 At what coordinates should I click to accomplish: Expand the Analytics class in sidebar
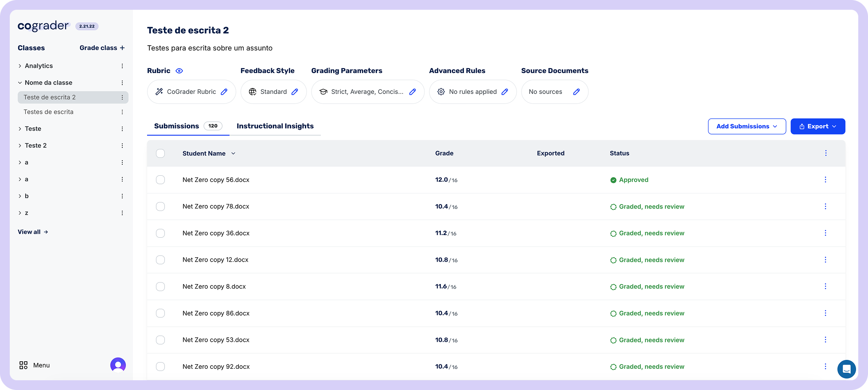(x=20, y=66)
